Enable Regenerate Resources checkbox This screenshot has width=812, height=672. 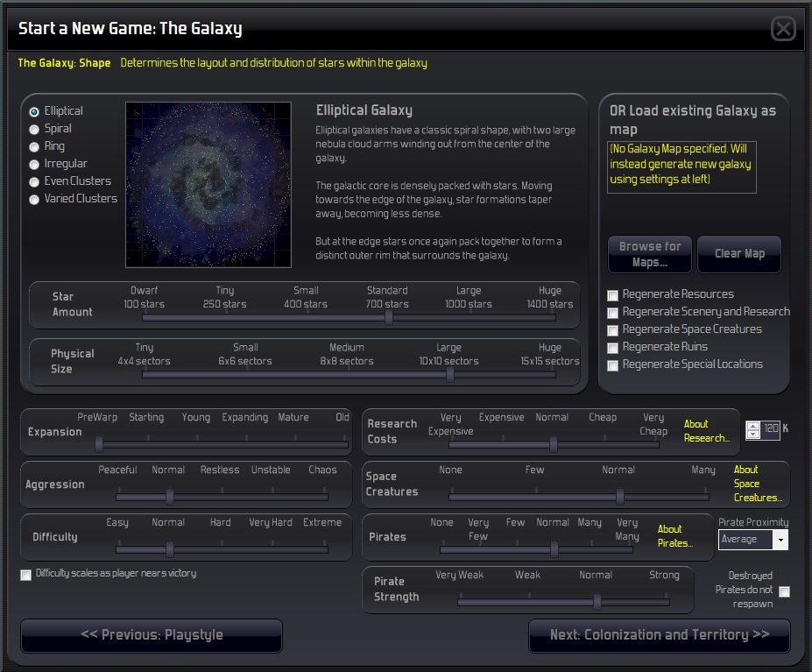612,295
